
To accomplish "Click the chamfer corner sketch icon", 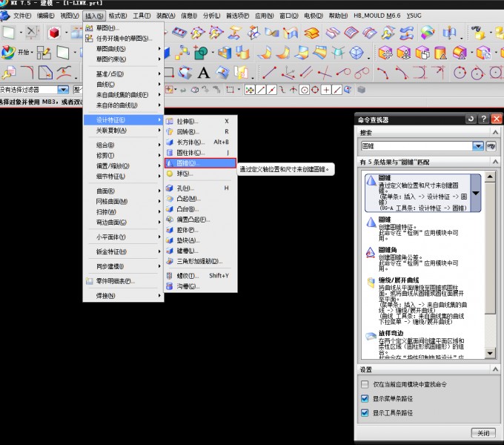I will pos(45,73).
